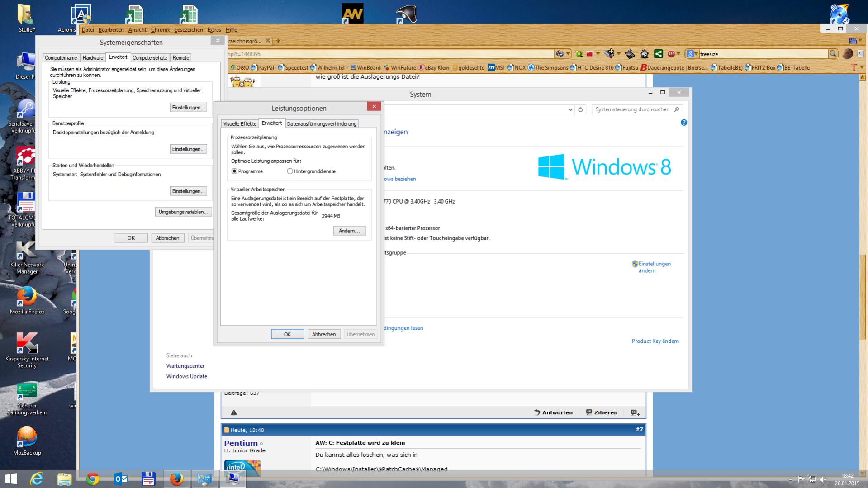Open dropdown next to the red T icon
This screenshot has height=488, width=868.
[x=862, y=67]
